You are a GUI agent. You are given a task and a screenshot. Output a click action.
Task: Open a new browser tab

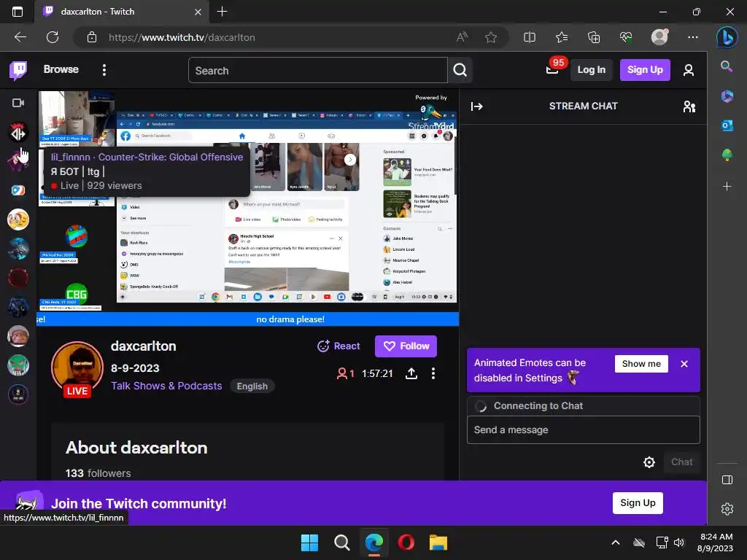click(x=222, y=12)
